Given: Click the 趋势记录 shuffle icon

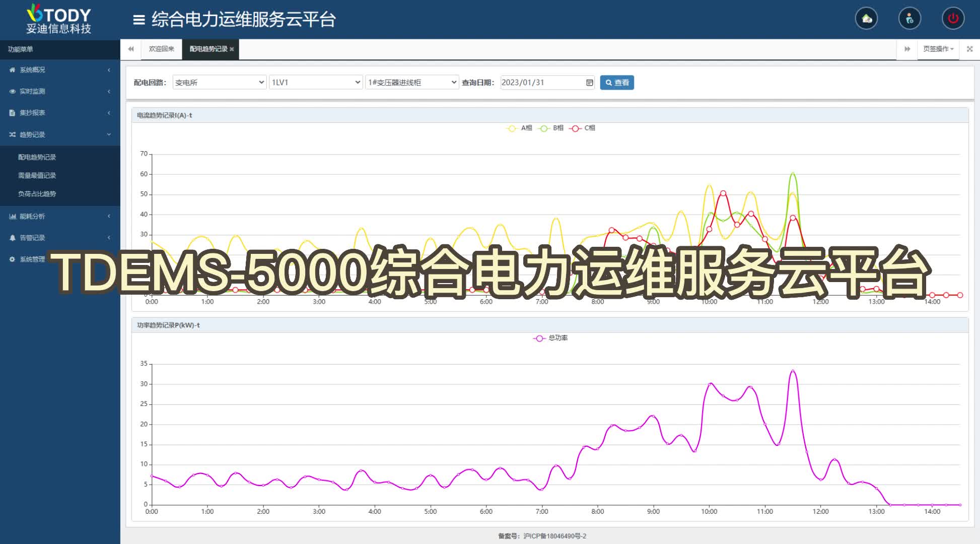Looking at the screenshot, I should tap(12, 134).
